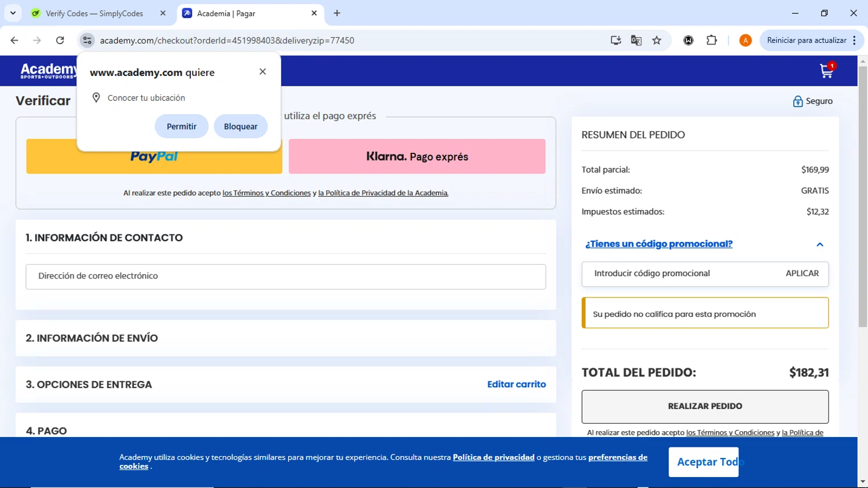Image resolution: width=868 pixels, height=488 pixels.
Task: Collapse the promo code section chevron
Action: pyautogui.click(x=820, y=245)
